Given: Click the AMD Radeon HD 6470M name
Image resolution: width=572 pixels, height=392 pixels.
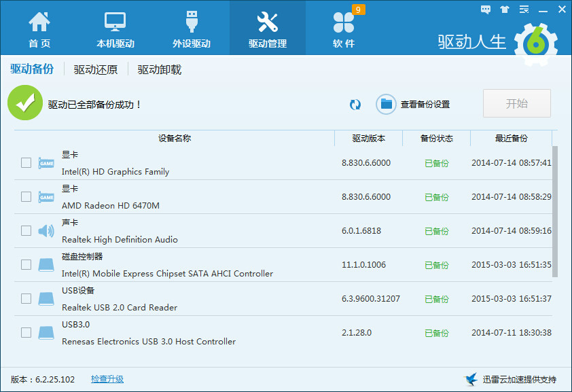Looking at the screenshot, I should tap(111, 205).
